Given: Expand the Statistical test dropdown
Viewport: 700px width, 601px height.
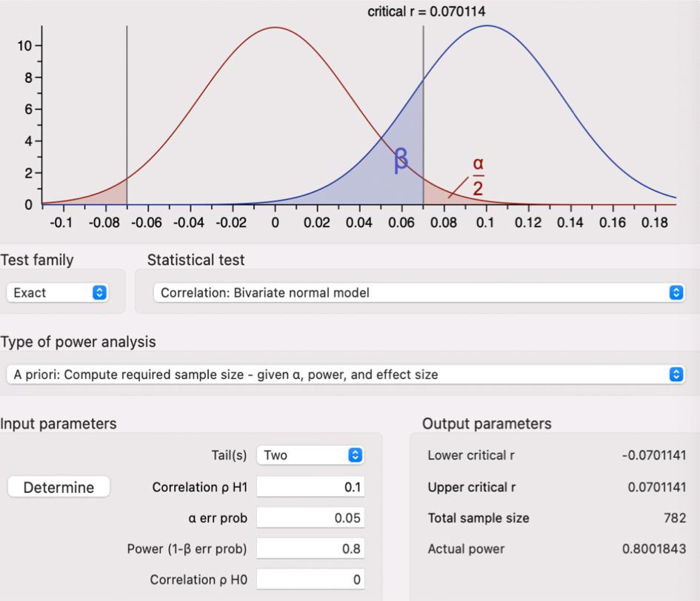Looking at the screenshot, I should (419, 292).
